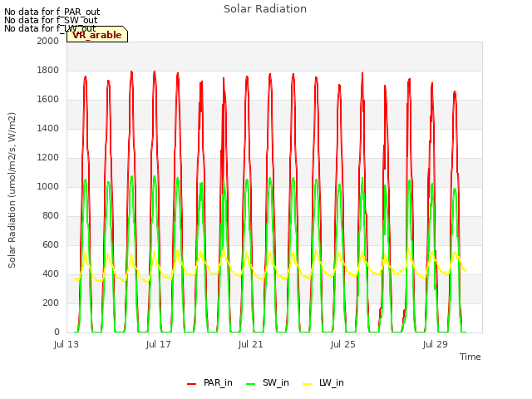Click the yellow LW_in legend swatch

(307, 384)
